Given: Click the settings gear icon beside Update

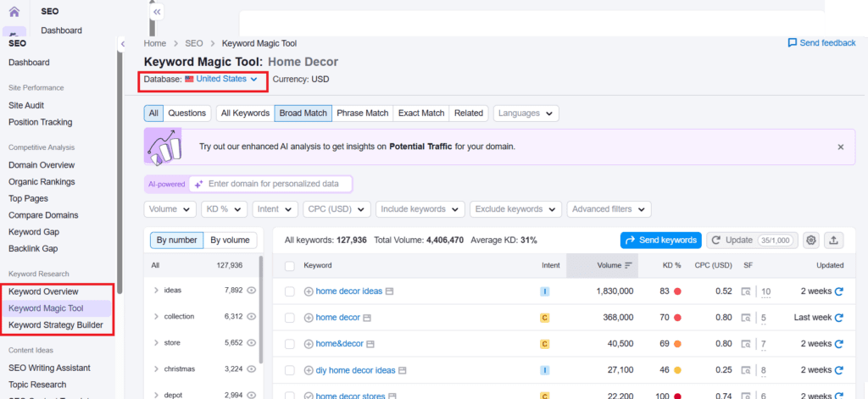Looking at the screenshot, I should click(x=810, y=241).
